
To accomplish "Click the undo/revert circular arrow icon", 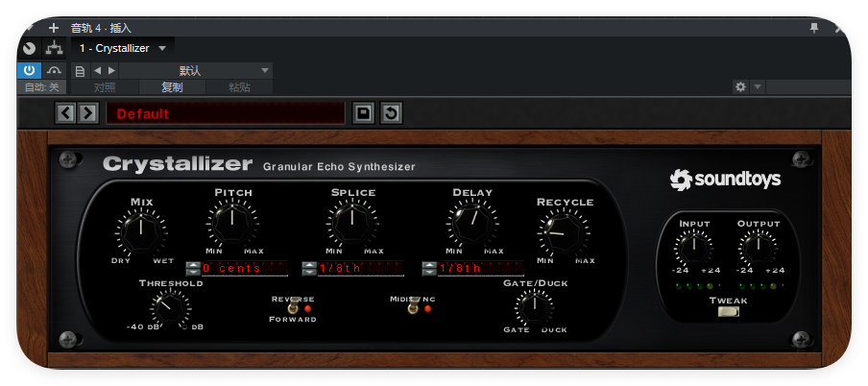I will 391,113.
